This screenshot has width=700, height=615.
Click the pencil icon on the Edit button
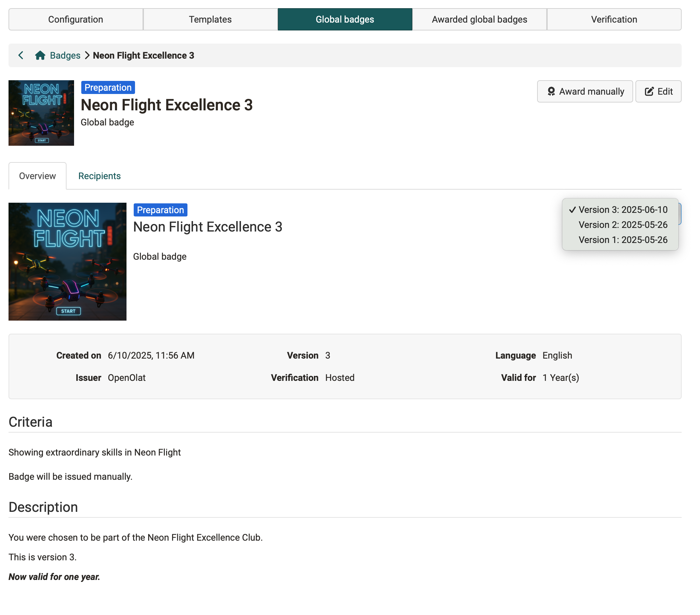(x=649, y=91)
